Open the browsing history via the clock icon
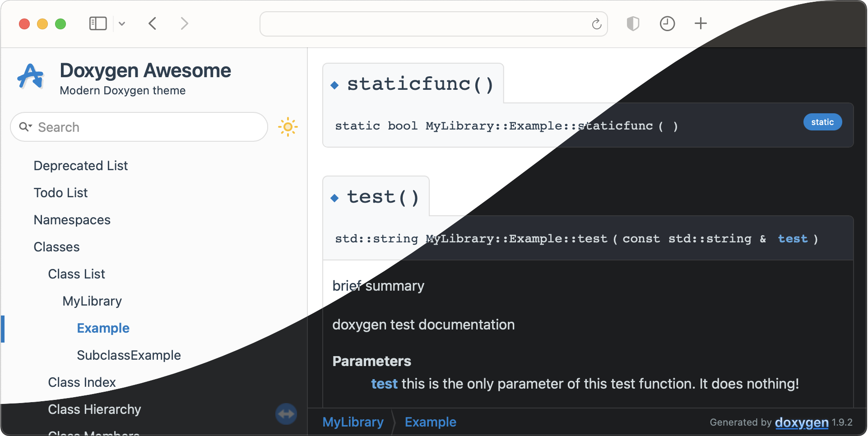 [x=667, y=23]
